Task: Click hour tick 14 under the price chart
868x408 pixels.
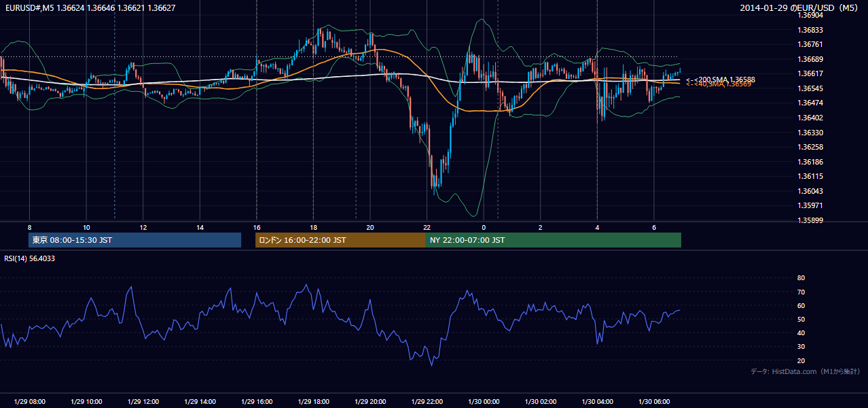Action: 200,227
